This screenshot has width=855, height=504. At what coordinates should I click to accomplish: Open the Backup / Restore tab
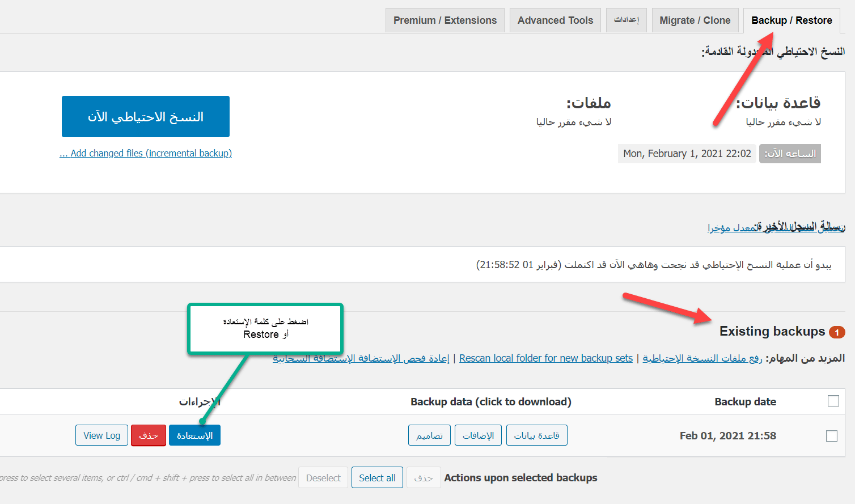click(791, 20)
